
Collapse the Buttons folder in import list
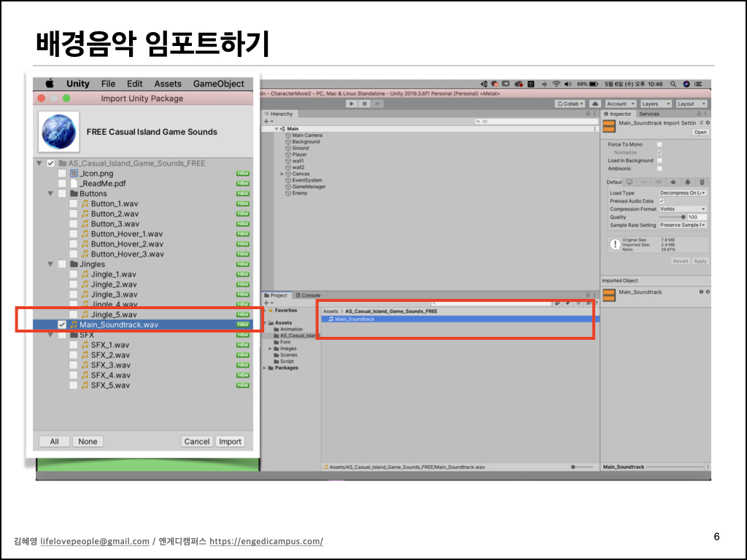pyautogui.click(x=50, y=194)
